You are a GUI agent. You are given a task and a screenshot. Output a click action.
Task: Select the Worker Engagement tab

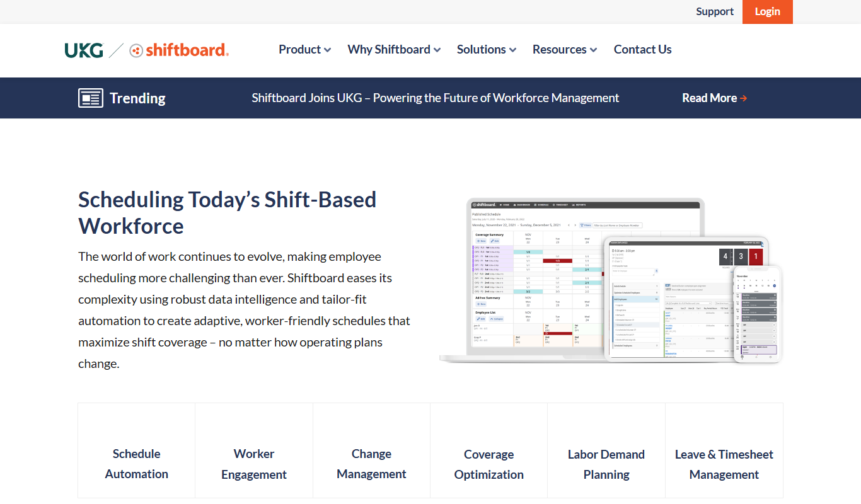tap(254, 450)
